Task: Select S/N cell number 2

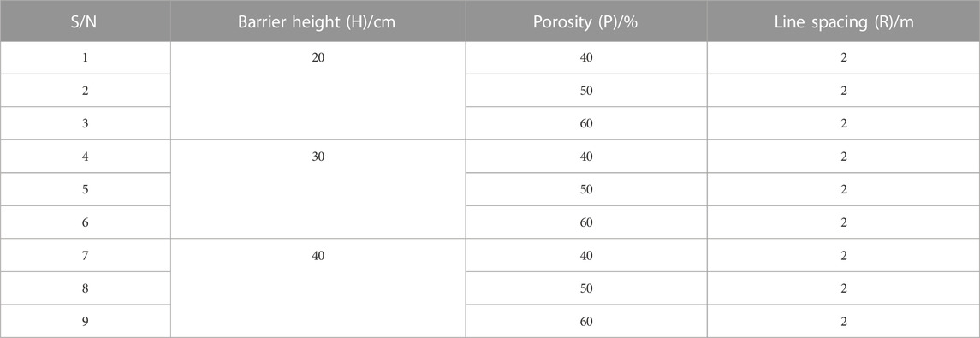Action: tap(86, 91)
